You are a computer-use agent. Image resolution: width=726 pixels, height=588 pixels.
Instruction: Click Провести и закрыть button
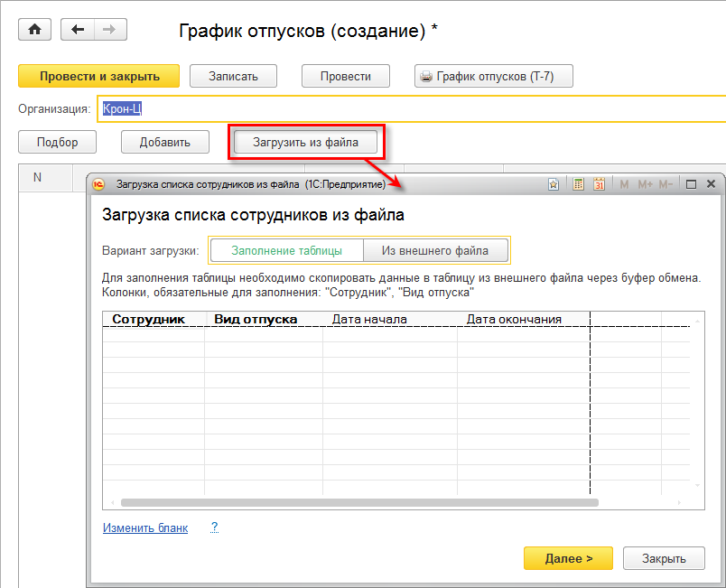[x=99, y=77]
